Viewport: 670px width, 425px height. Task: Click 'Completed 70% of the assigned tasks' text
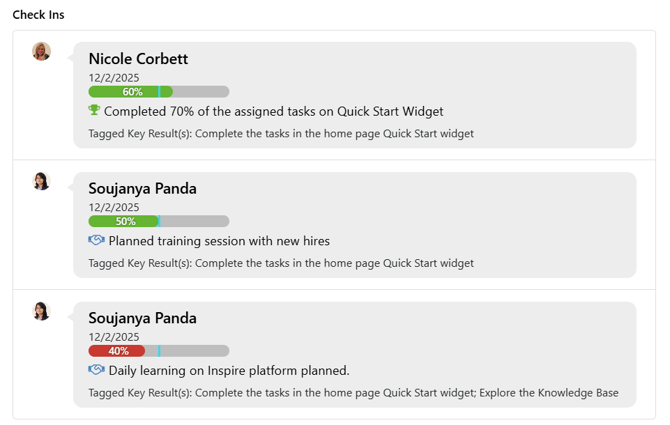click(273, 112)
